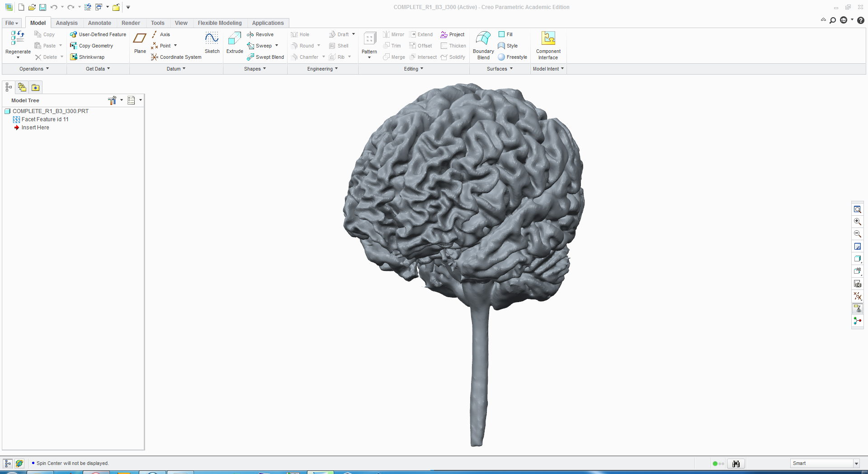
Task: Open the search binoculars in status bar
Action: (x=736, y=464)
